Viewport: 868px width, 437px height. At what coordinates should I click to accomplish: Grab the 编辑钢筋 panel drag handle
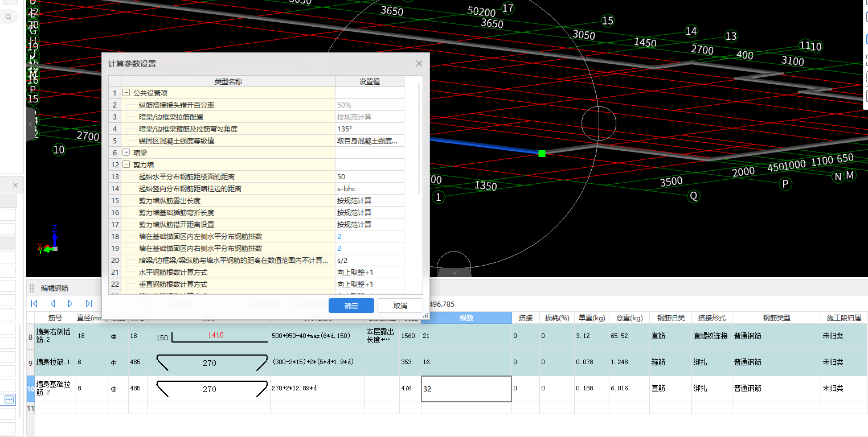[x=32, y=288]
